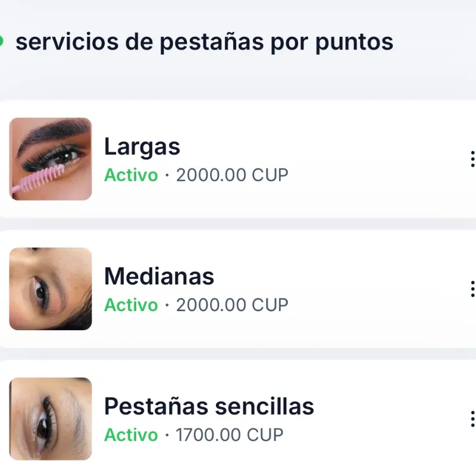Open more options for Pestañas sencillas
476x476 pixels.
(472, 418)
